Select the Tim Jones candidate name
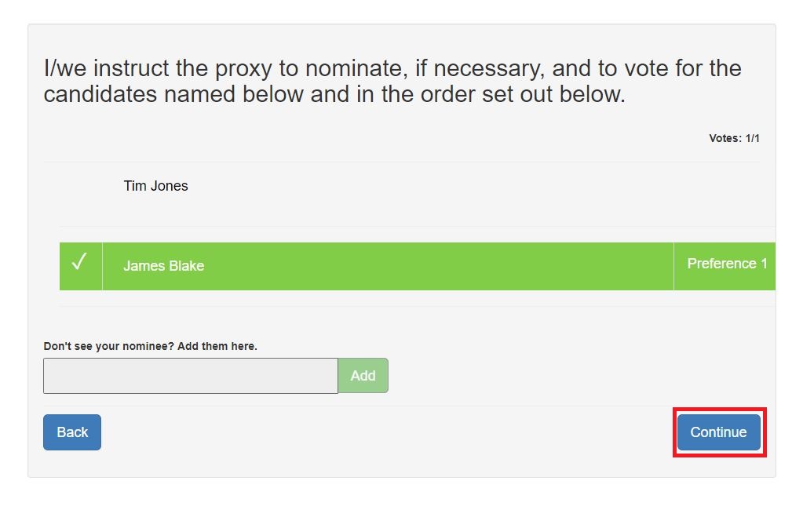The width and height of the screenshot is (803, 532). (155, 186)
